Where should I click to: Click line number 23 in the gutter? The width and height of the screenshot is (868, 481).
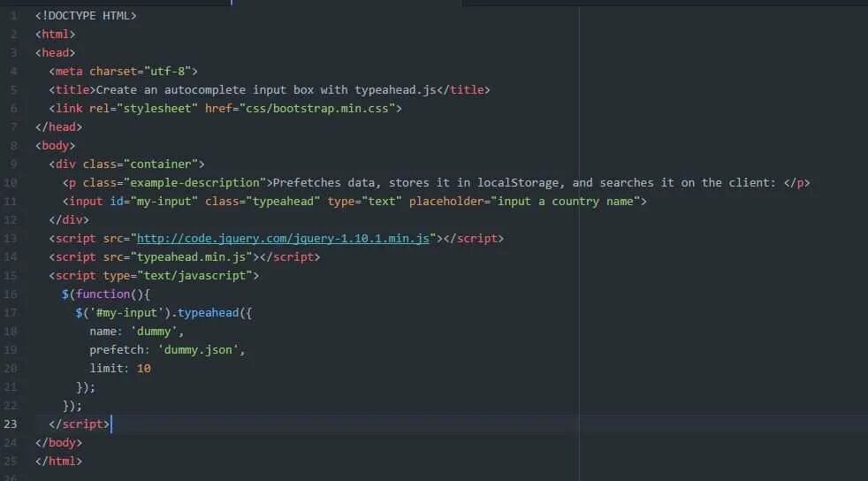(10, 424)
